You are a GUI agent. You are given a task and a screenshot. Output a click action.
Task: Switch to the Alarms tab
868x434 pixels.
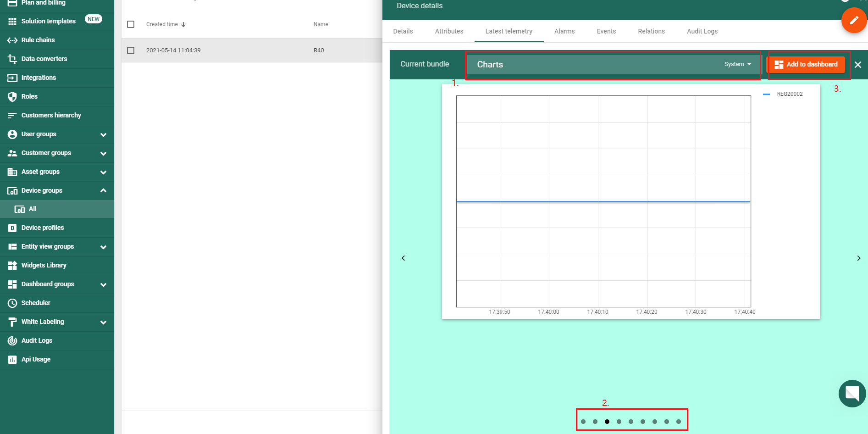point(564,31)
